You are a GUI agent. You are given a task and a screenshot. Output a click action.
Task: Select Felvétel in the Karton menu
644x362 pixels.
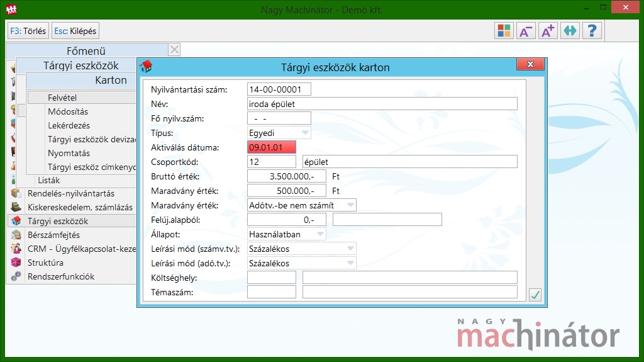(x=82, y=98)
